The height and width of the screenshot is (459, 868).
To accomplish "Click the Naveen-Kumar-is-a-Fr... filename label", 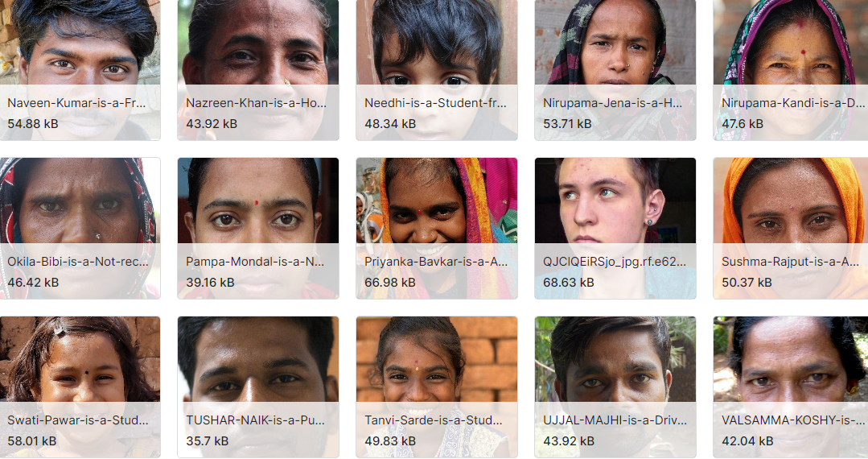I will tap(76, 102).
